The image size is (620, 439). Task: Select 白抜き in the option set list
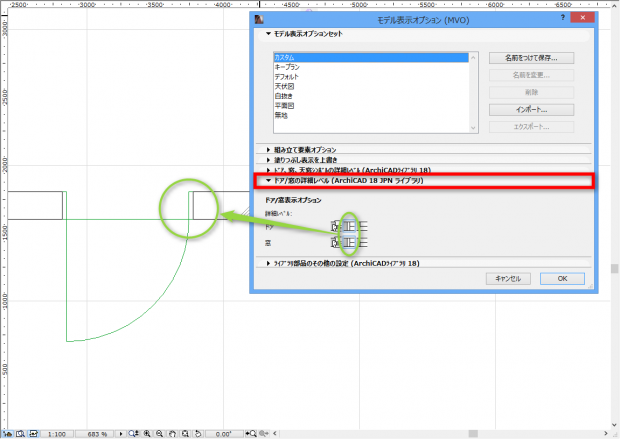point(371,96)
